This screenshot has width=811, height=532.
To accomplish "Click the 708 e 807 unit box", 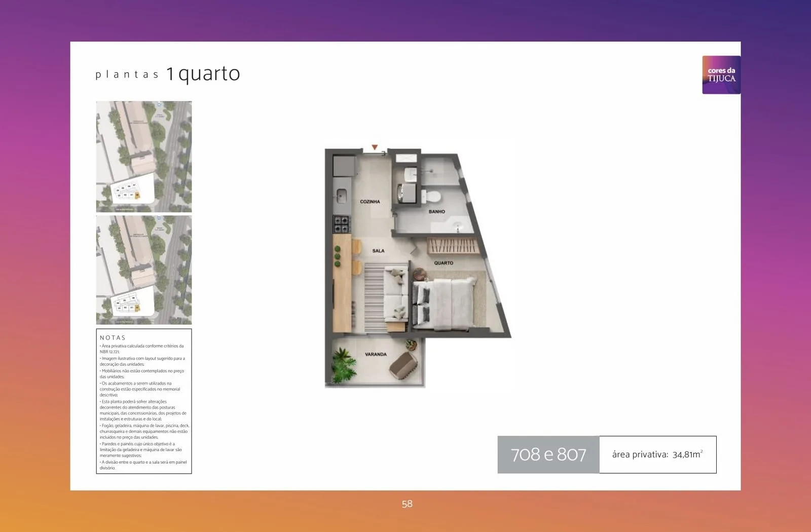I will pos(548,454).
